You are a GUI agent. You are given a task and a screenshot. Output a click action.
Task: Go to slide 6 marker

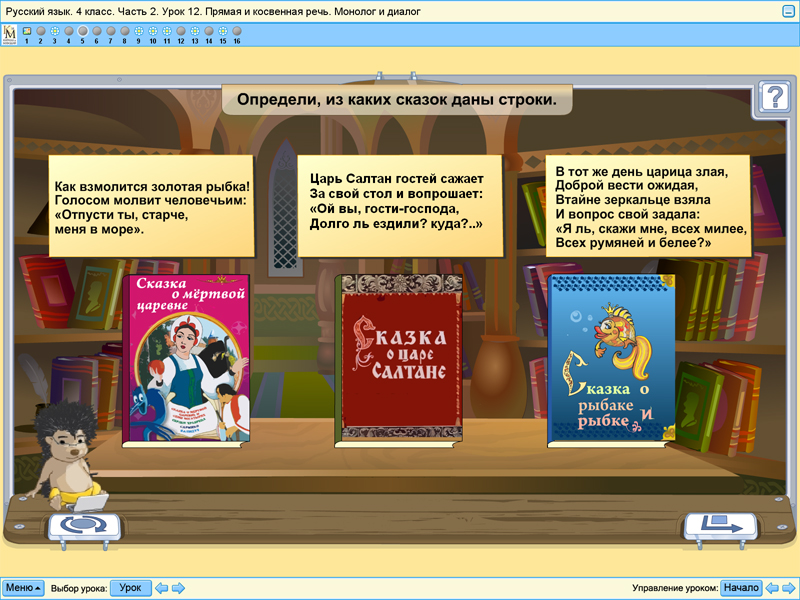pos(97,31)
